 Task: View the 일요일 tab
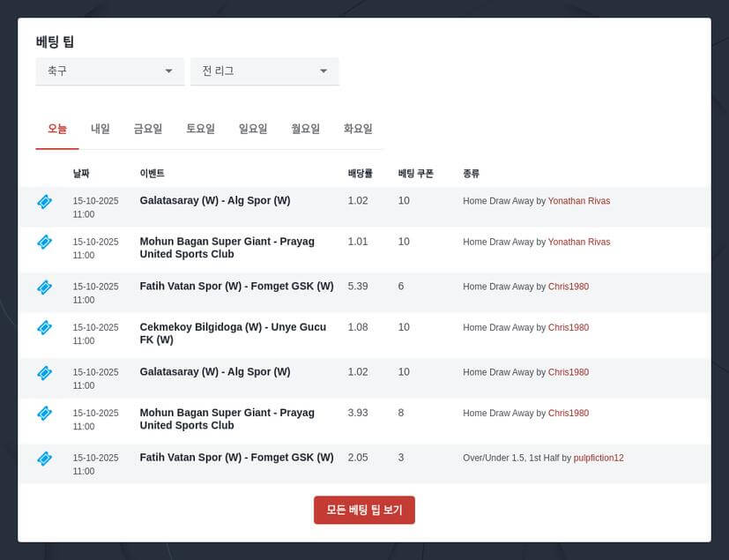(253, 128)
